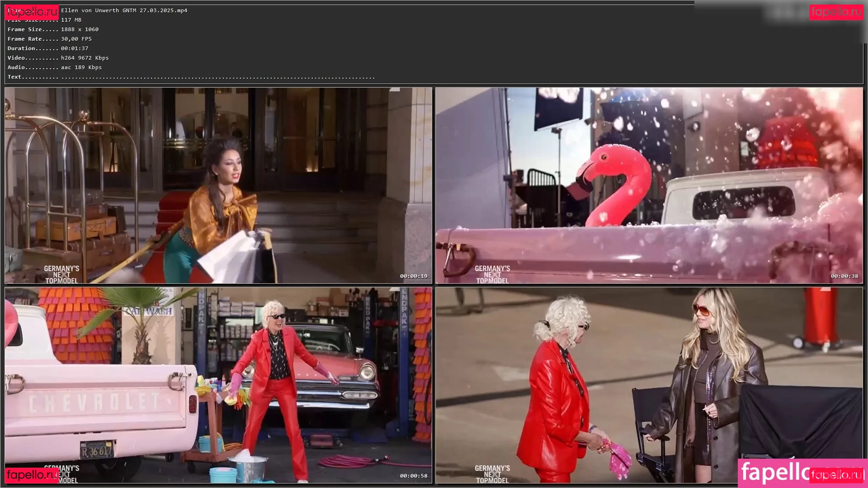
Task: Click the 00:00:19 timestamp label
Action: [413, 276]
